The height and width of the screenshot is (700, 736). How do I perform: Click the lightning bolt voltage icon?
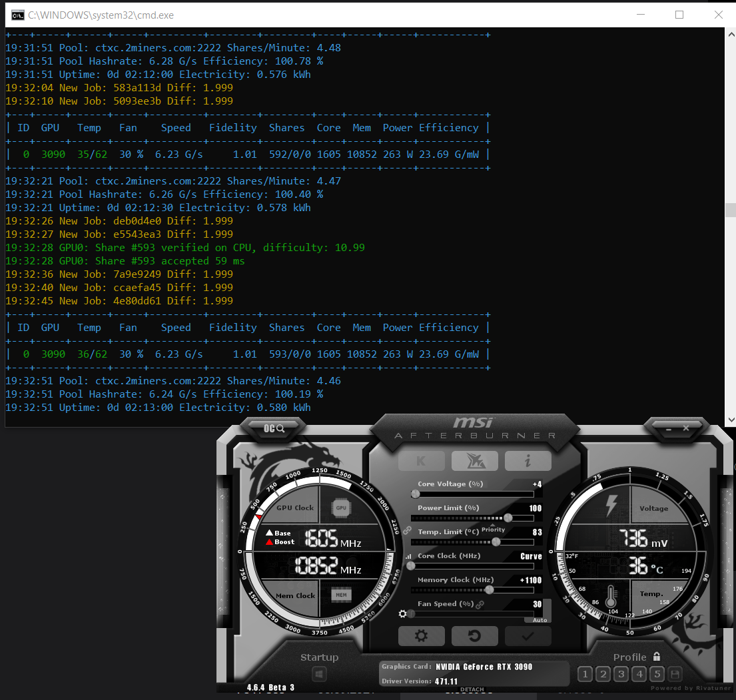[x=611, y=506]
